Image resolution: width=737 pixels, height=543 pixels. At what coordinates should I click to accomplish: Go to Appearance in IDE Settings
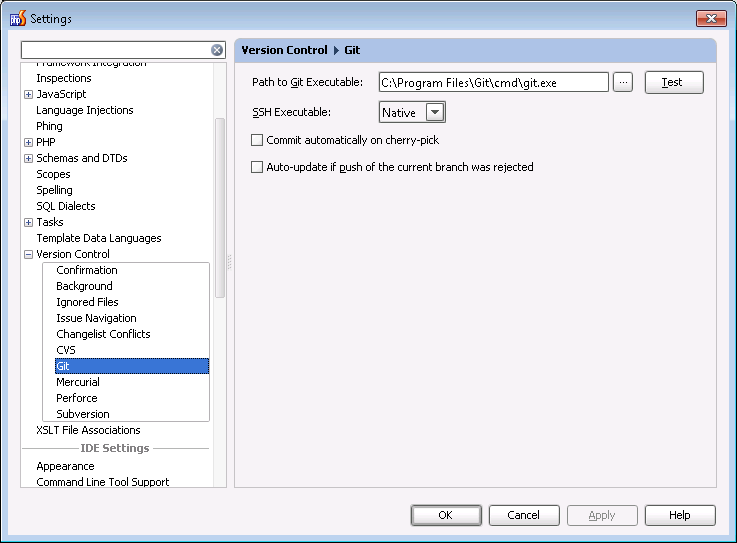click(x=65, y=466)
